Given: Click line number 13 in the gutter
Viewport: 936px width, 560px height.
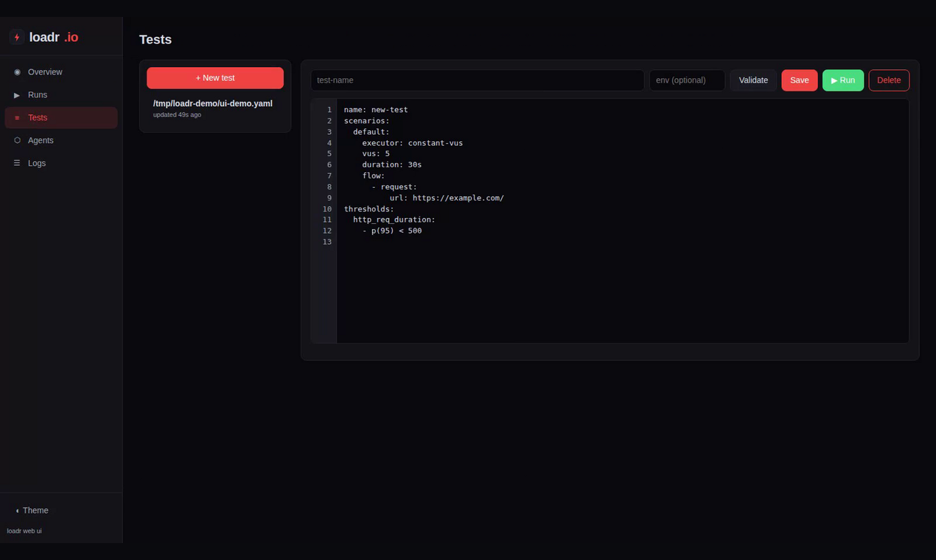Looking at the screenshot, I should click(x=327, y=242).
